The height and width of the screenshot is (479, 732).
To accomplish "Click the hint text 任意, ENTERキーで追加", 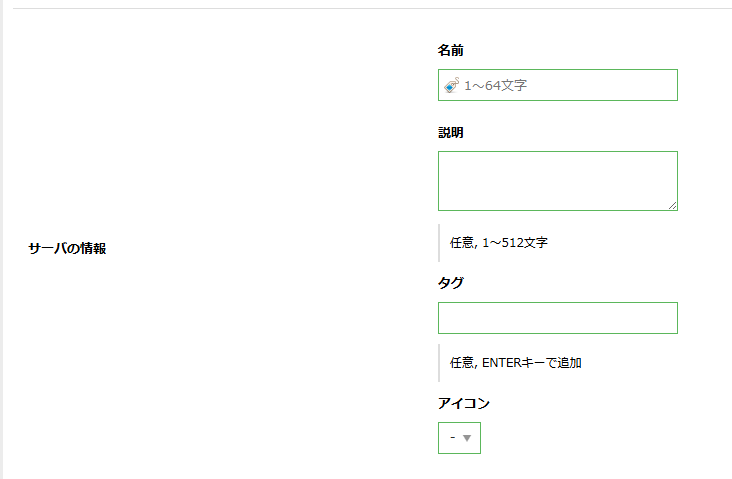I will click(x=515, y=362).
